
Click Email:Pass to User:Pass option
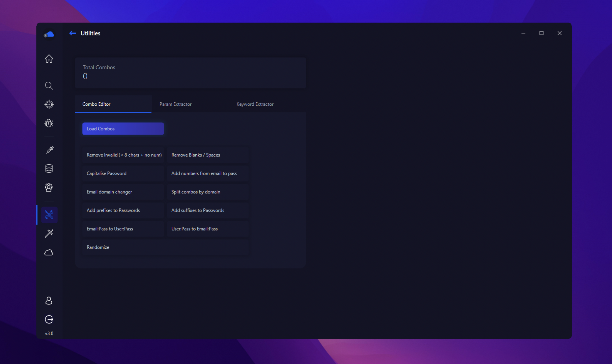tap(123, 229)
